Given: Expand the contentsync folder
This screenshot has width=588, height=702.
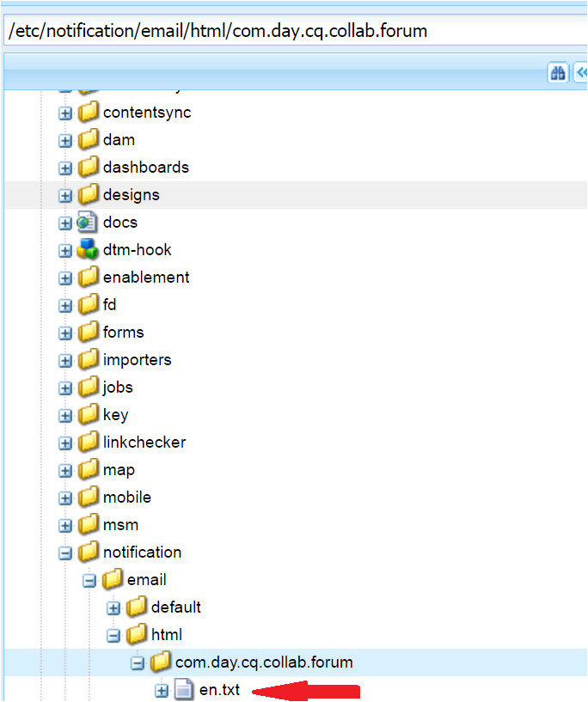Looking at the screenshot, I should pos(65,113).
